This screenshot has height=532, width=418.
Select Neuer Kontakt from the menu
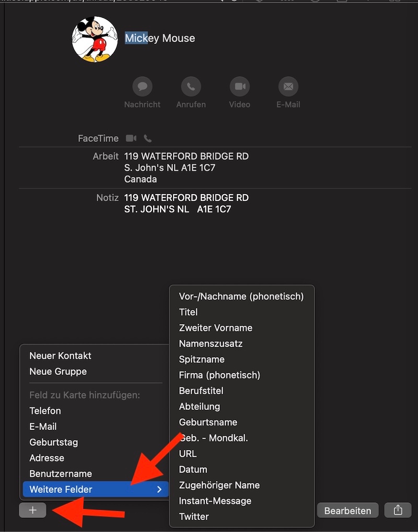click(x=60, y=356)
